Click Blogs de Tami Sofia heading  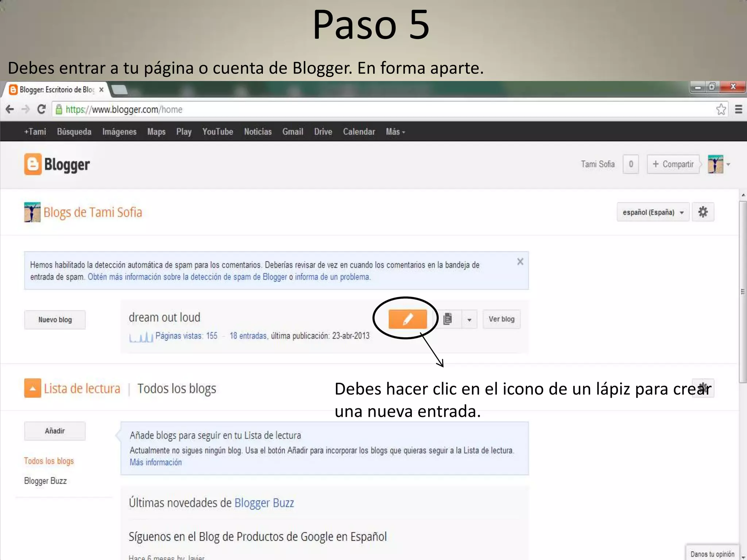coord(93,212)
